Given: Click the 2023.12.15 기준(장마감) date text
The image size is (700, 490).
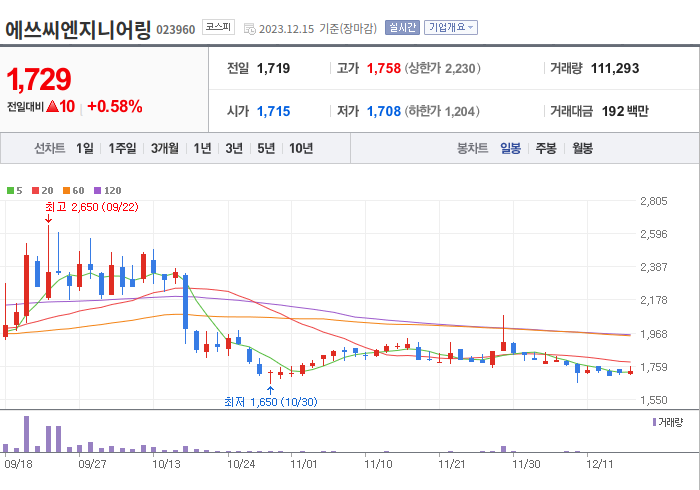Looking at the screenshot, I should point(318,29).
